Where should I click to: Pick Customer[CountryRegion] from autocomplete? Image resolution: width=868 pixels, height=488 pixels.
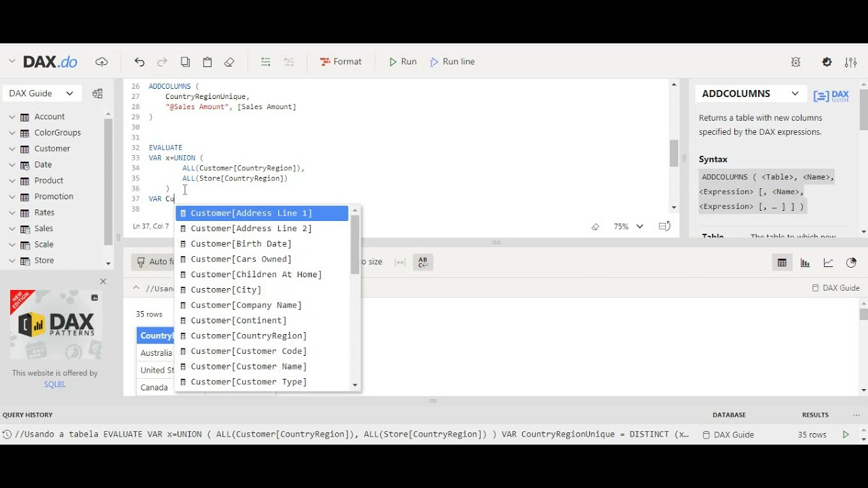tap(262, 336)
